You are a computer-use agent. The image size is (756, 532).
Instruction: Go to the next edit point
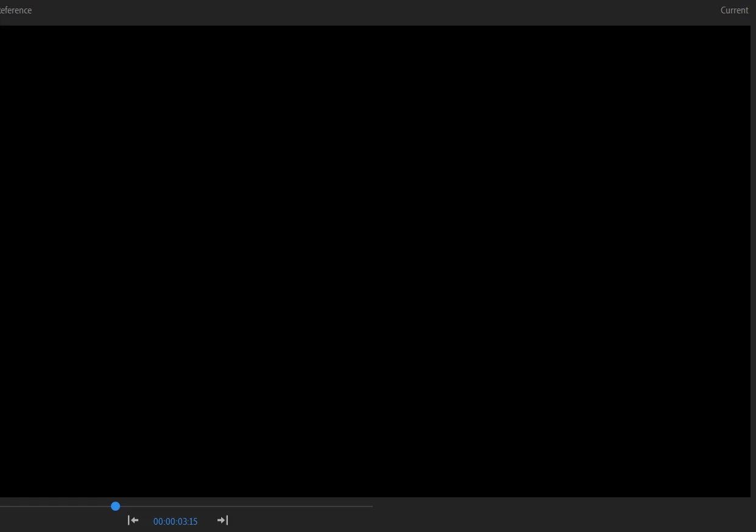223,520
